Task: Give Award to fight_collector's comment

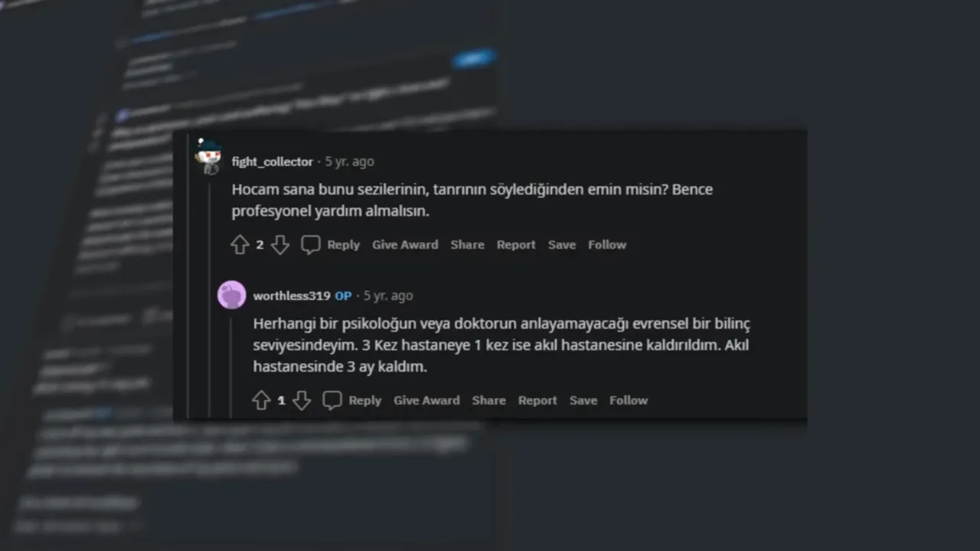Action: (405, 245)
